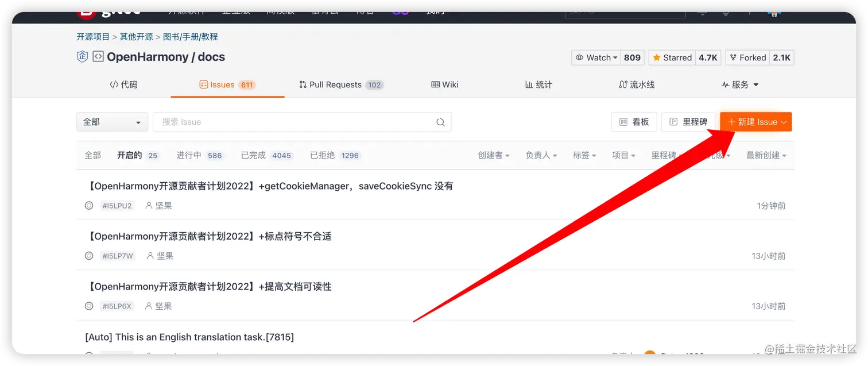Screen dimensions: 868x366
Task: Open the issue titled +标点符号不合适
Action: pos(208,236)
